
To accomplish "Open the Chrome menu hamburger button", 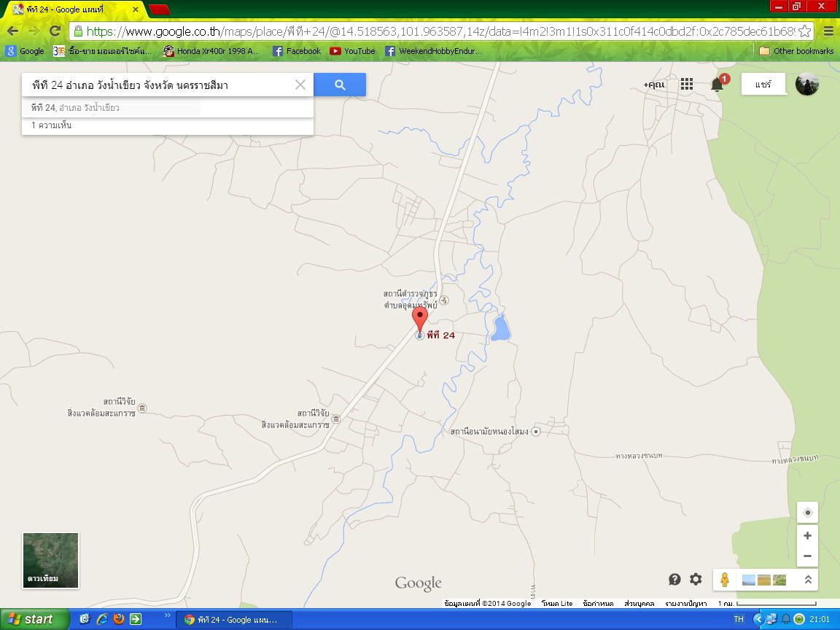I will (828, 31).
